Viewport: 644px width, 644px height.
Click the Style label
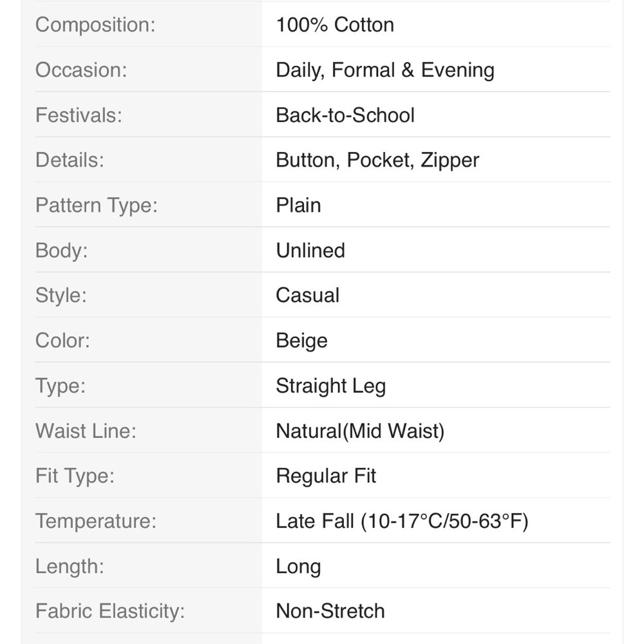point(61,296)
